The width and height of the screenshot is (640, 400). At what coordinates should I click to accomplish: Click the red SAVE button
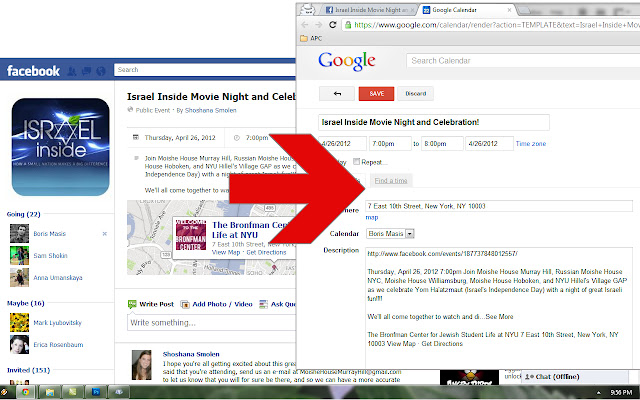click(x=376, y=93)
